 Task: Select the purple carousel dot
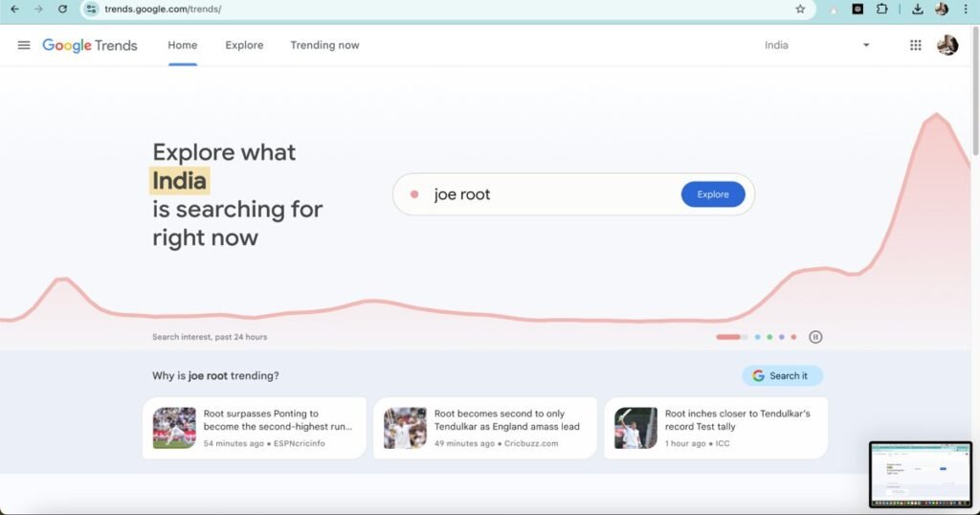coord(781,337)
